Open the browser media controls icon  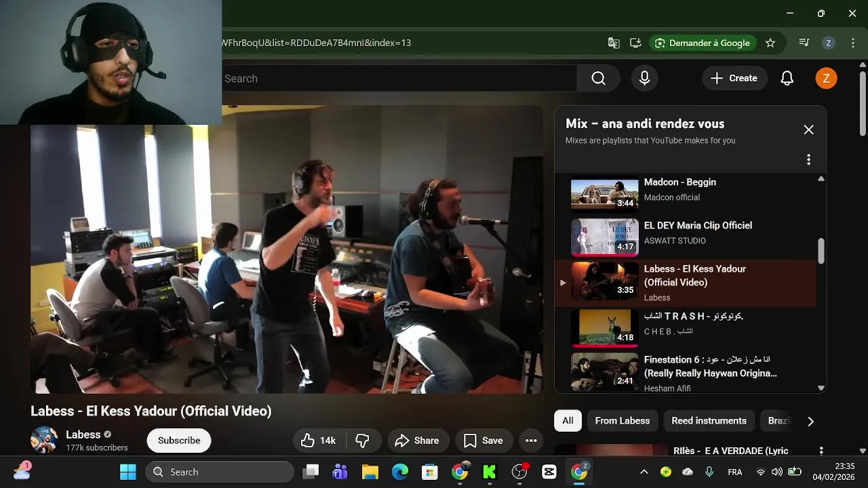point(804,43)
